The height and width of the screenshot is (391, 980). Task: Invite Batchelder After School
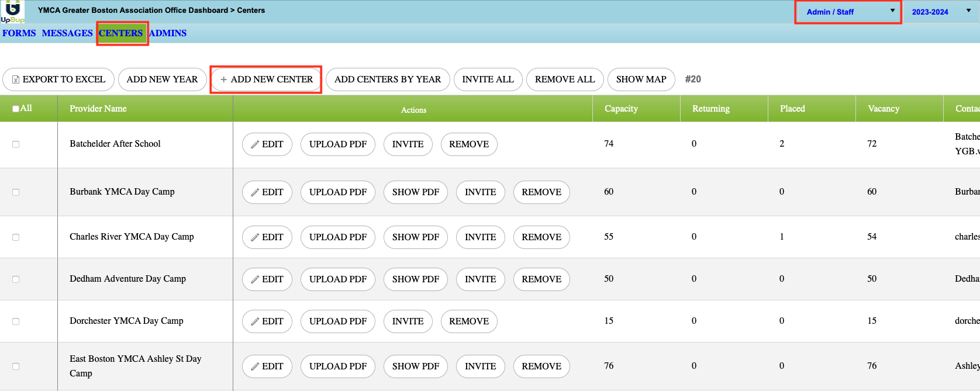[408, 144]
